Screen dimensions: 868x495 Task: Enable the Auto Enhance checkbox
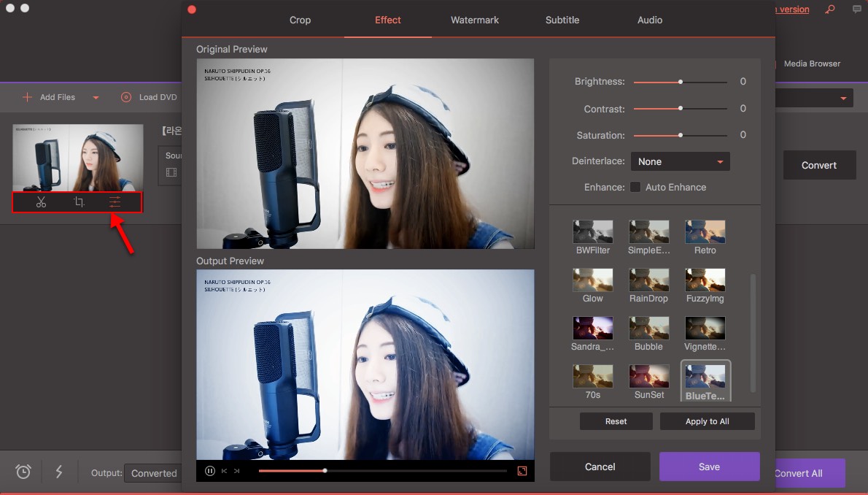click(x=635, y=187)
